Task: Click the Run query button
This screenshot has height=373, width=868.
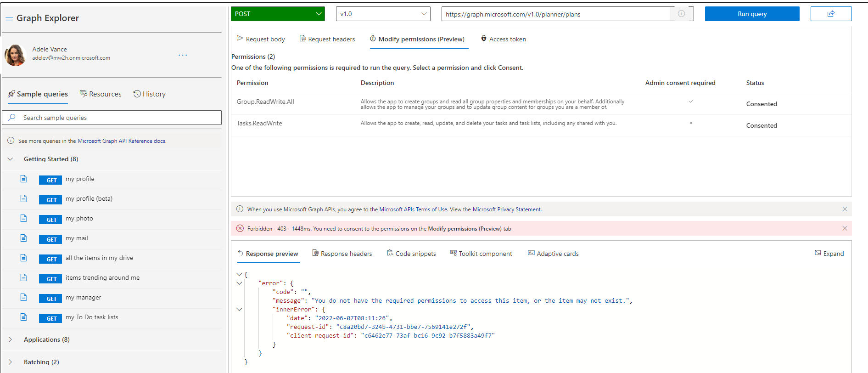Action: (x=752, y=14)
